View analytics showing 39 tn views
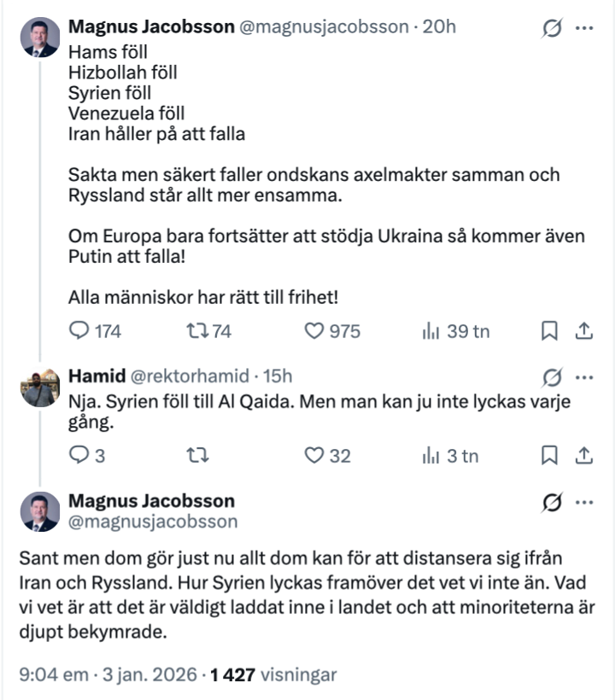 (x=430, y=331)
